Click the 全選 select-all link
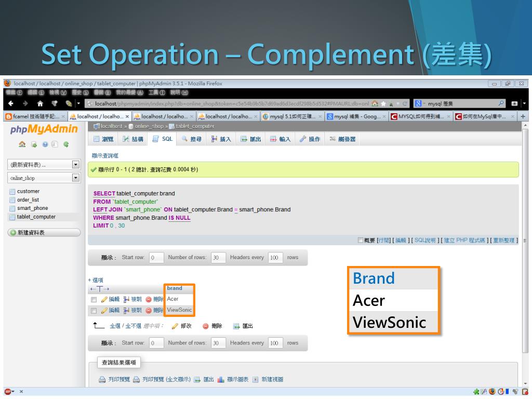Viewport: 532px width, 399px height. pyautogui.click(x=115, y=326)
